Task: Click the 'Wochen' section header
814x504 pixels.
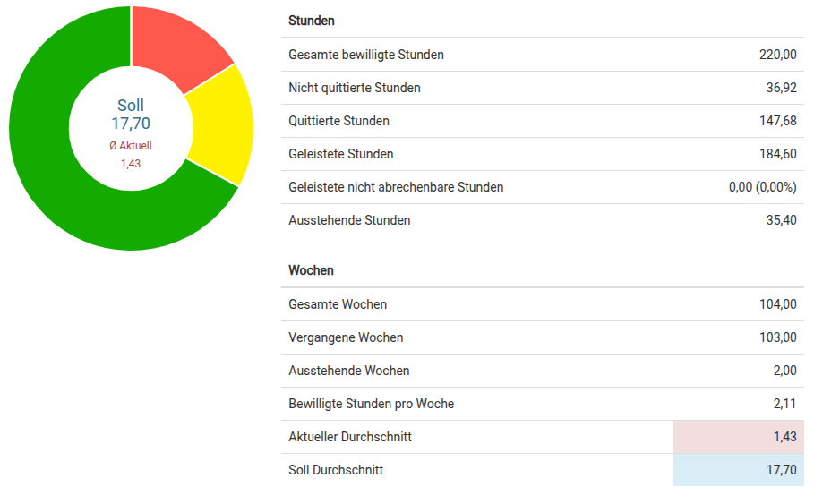Action: tap(311, 270)
